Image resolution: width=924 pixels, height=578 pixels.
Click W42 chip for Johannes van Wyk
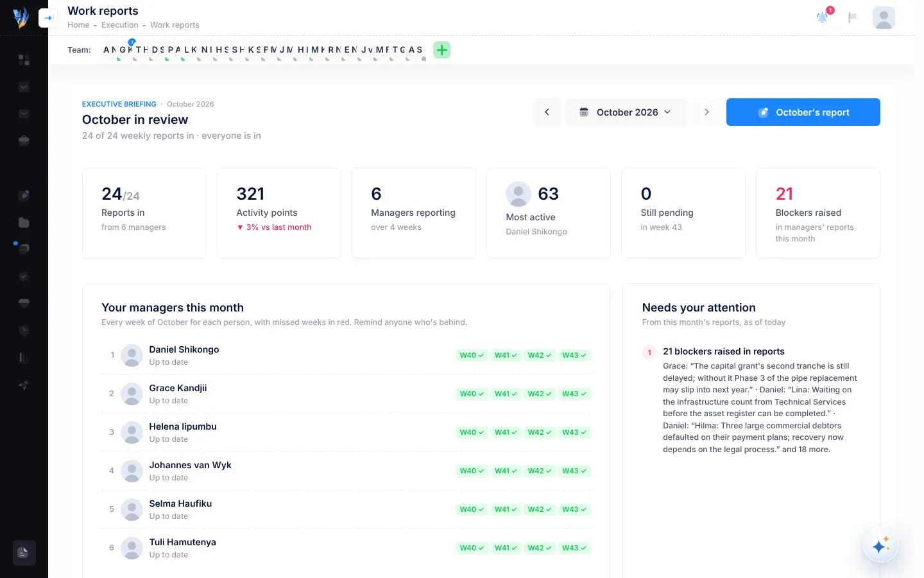click(540, 471)
